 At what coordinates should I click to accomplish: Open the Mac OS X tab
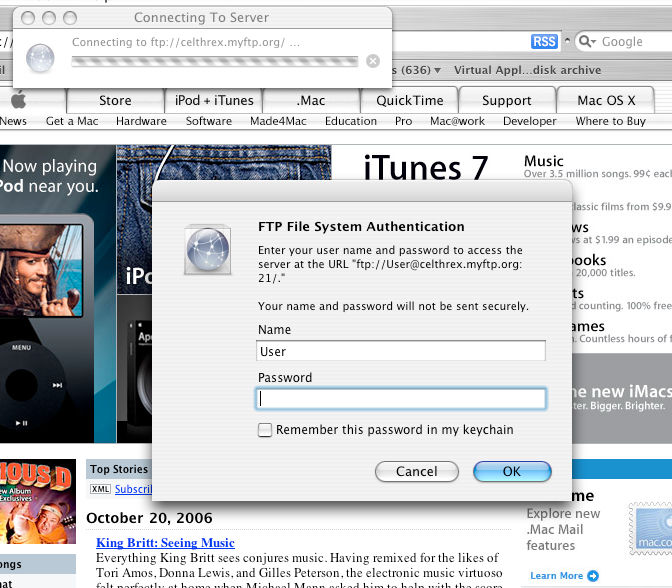coord(606,100)
